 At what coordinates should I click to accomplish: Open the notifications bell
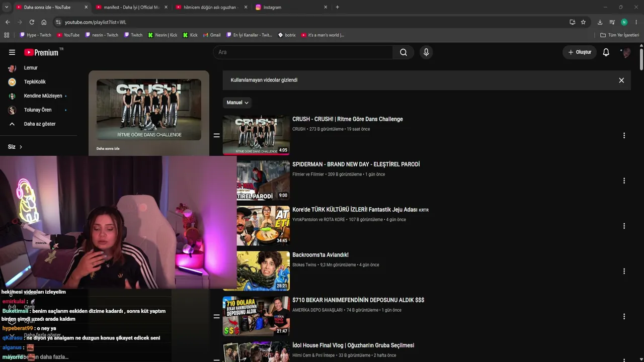606,52
